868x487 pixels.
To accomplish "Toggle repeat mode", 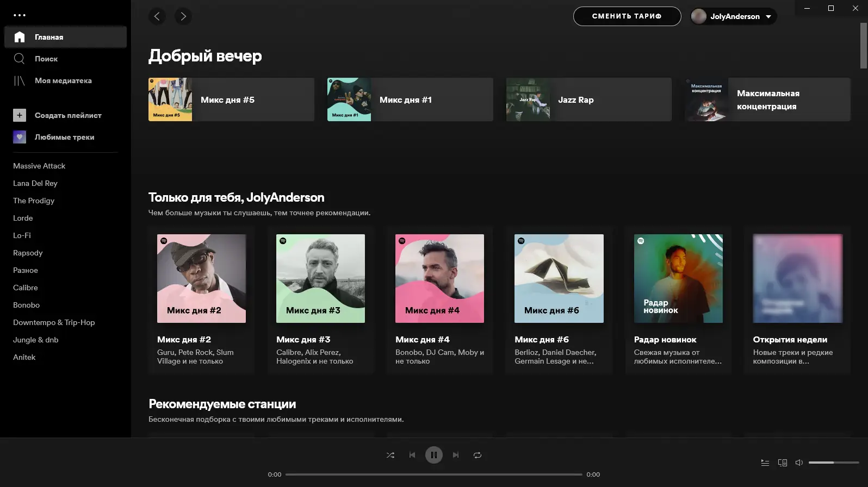I will click(x=478, y=455).
